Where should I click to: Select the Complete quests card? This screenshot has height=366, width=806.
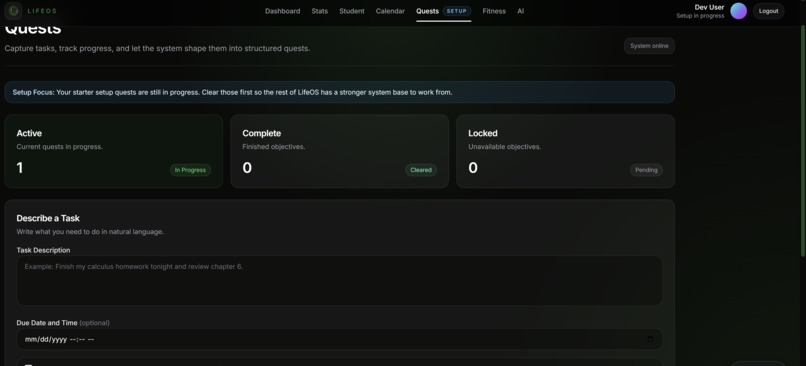tap(339, 151)
